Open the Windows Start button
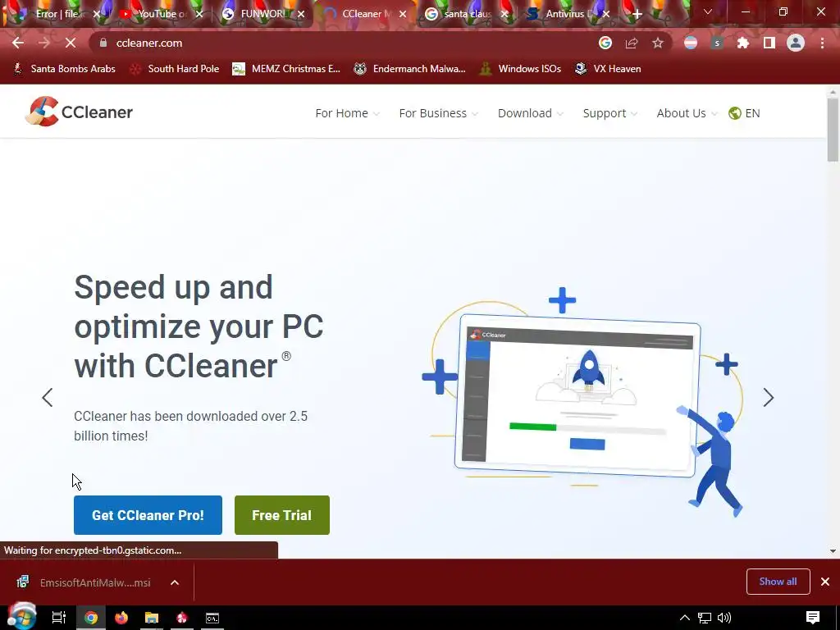The width and height of the screenshot is (840, 630). click(21, 616)
